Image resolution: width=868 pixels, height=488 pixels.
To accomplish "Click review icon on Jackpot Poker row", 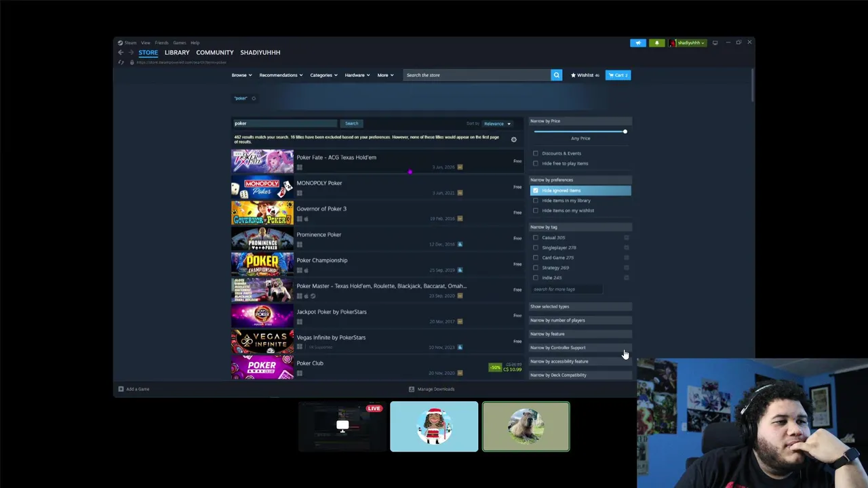I will click(x=460, y=321).
